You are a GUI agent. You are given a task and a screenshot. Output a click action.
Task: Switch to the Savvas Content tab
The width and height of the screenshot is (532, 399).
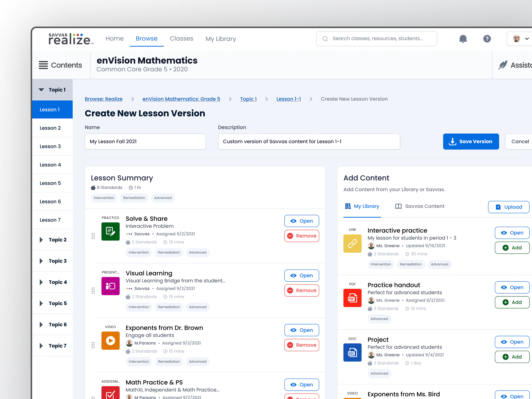point(420,206)
